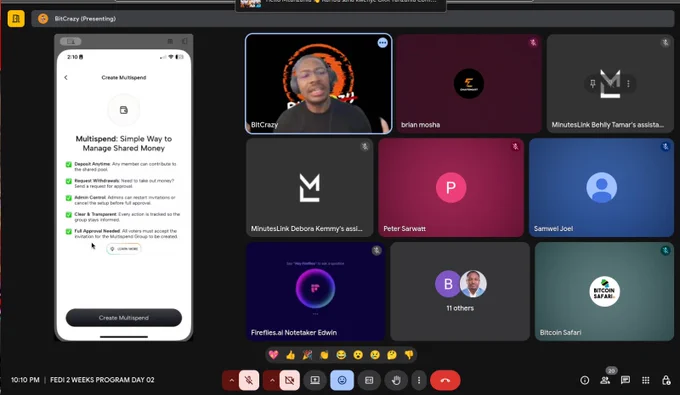Toggle captions button in call bar
Viewport: 680px width, 395px height.
pyautogui.click(x=369, y=380)
